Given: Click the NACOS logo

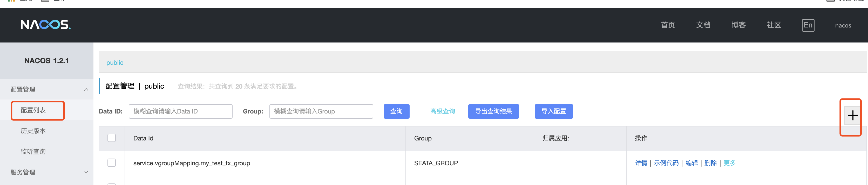Looking at the screenshot, I should pos(45,25).
